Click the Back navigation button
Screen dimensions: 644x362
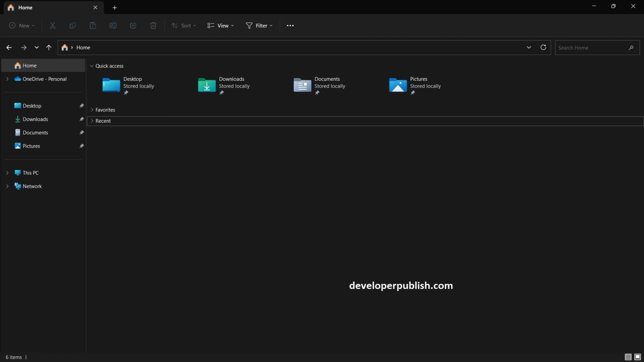click(9, 47)
